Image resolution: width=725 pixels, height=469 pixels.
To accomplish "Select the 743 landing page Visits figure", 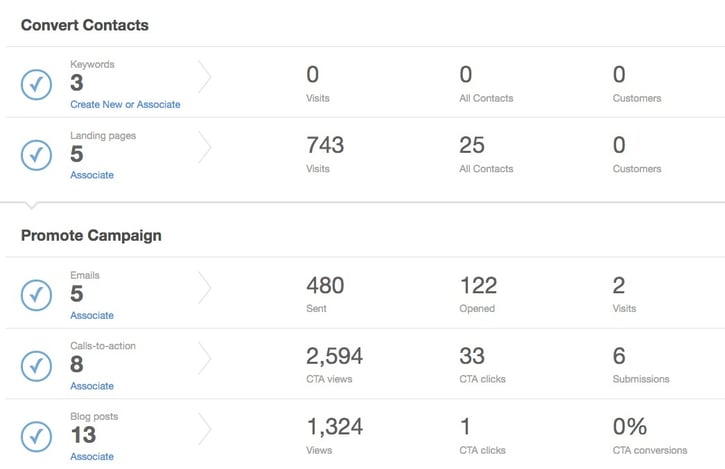I will [325, 145].
